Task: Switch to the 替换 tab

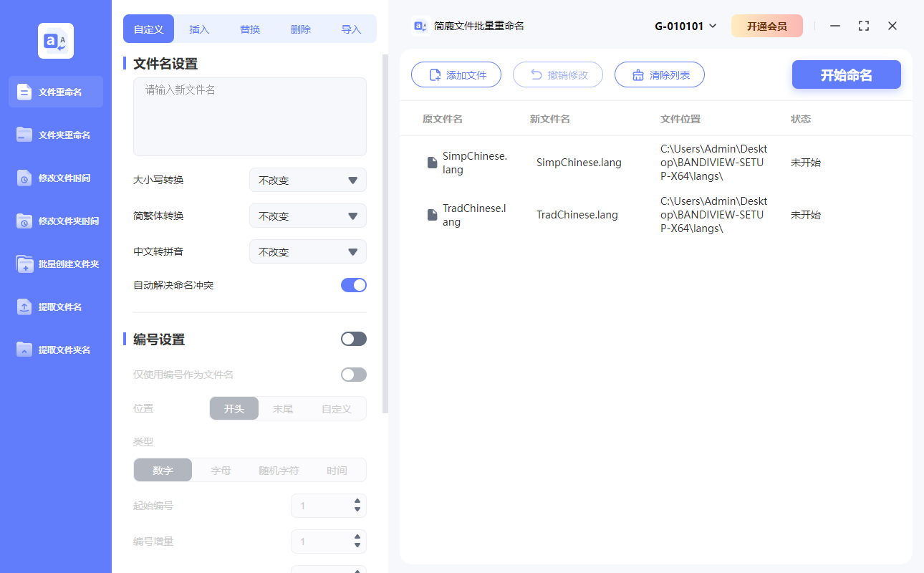Action: pyautogui.click(x=249, y=29)
